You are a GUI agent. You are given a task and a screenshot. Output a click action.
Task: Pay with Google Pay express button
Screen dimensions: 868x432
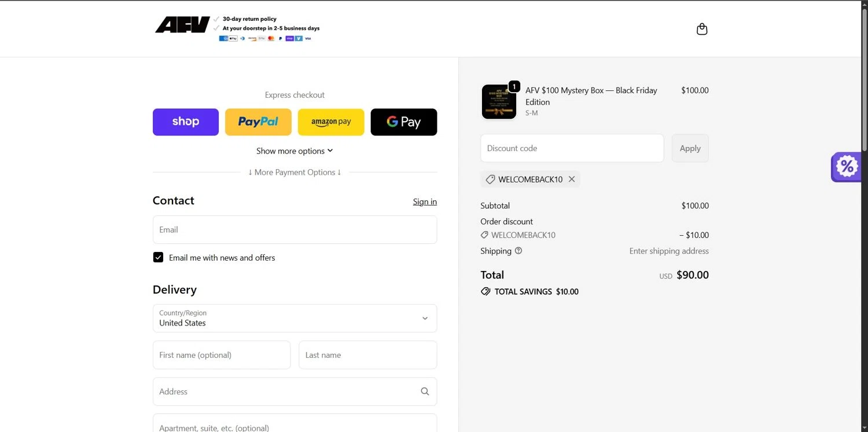coord(404,122)
